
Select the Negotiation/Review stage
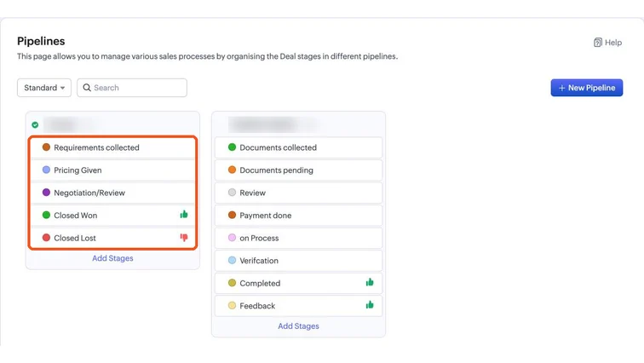[x=112, y=193]
